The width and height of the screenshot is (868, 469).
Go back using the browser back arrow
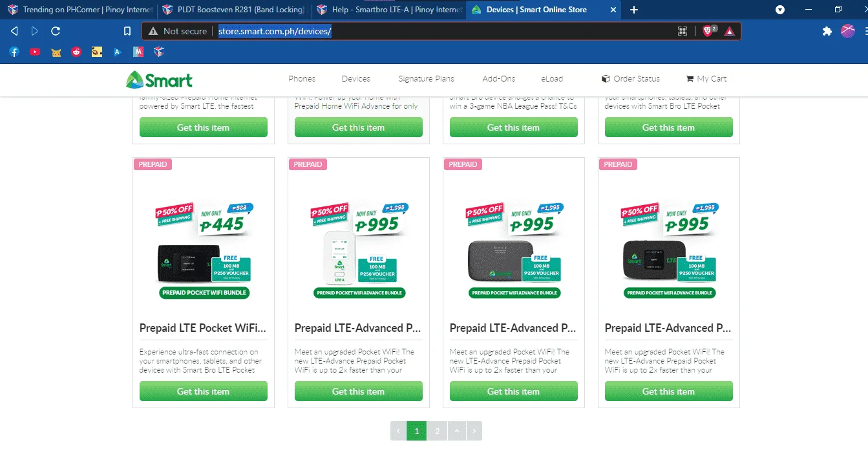pyautogui.click(x=14, y=31)
